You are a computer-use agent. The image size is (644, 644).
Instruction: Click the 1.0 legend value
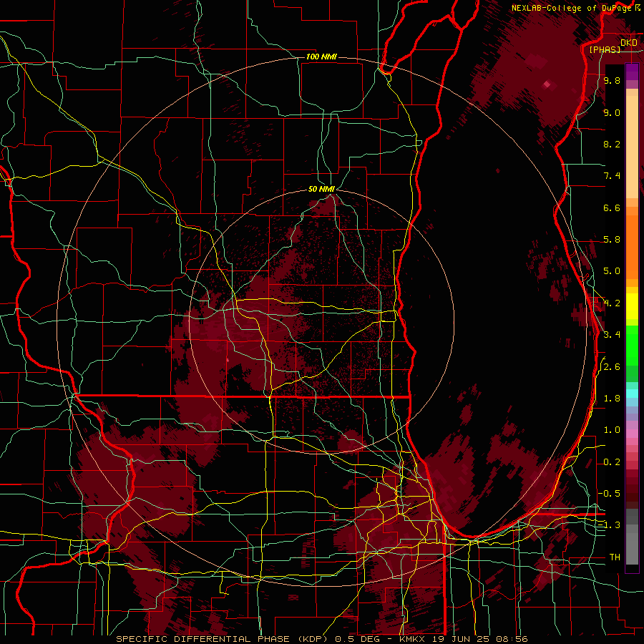(612, 430)
